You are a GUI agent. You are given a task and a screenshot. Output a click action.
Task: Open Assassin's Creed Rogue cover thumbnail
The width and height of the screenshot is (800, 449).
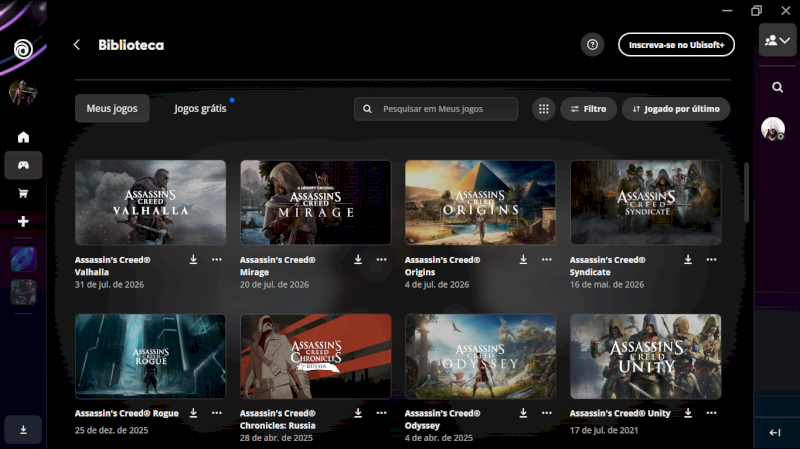[x=151, y=356]
